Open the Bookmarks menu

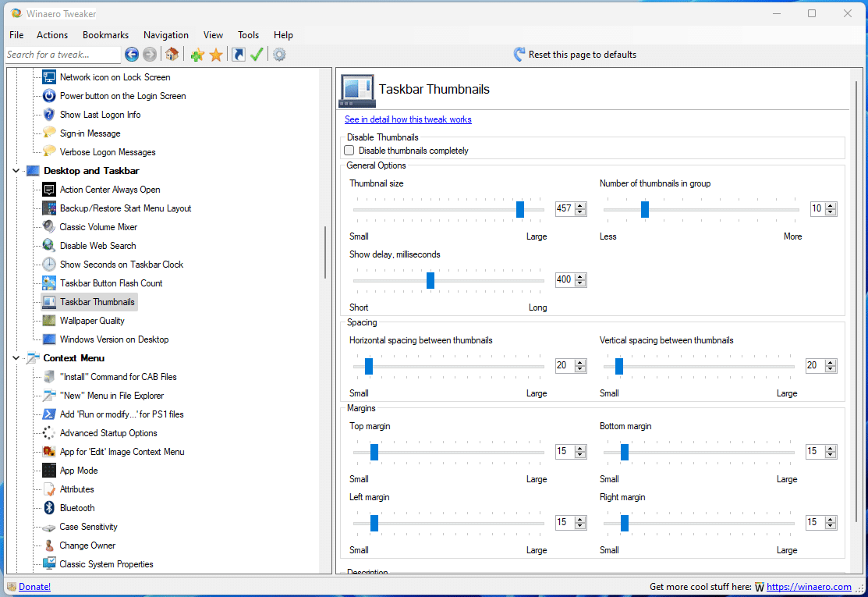coord(105,35)
